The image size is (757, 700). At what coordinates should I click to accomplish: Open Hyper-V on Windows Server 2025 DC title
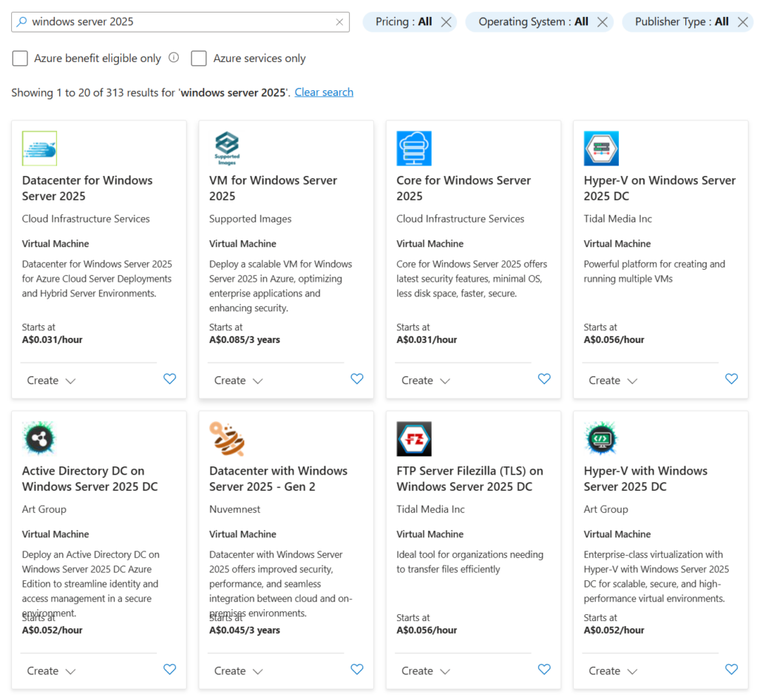[x=659, y=188]
